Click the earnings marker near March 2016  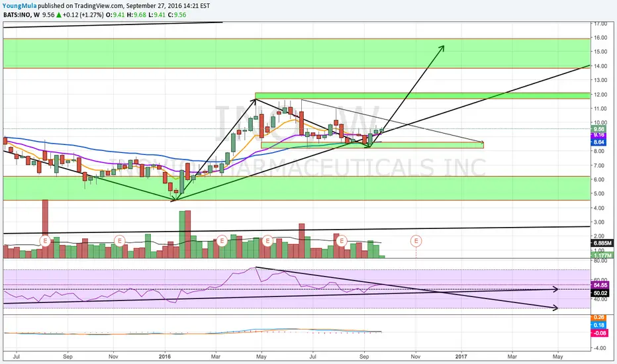click(222, 240)
